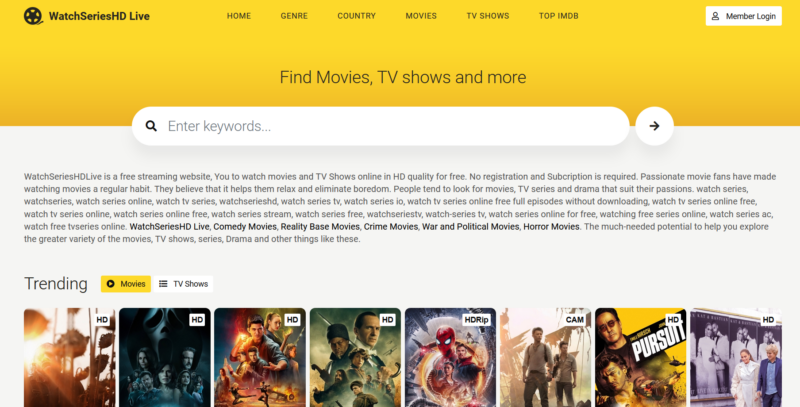Viewport: 800px width, 407px height.
Task: Open the HOME menu item
Action: click(239, 16)
